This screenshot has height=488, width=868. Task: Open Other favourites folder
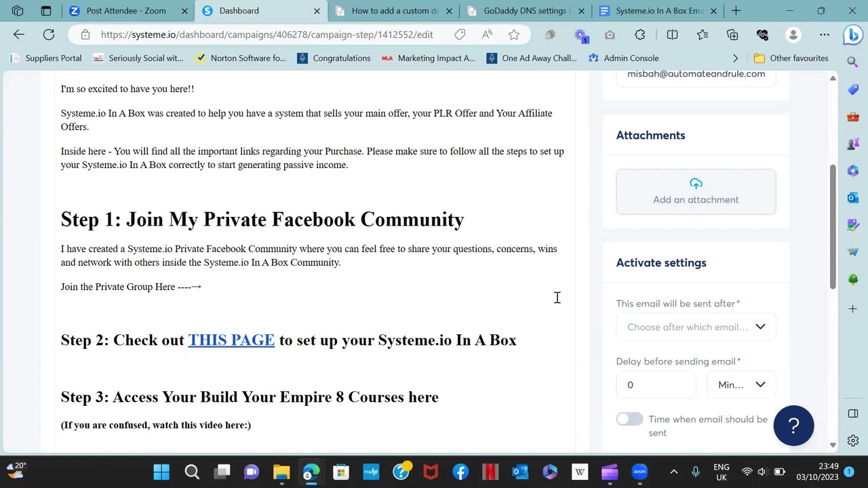coord(791,58)
